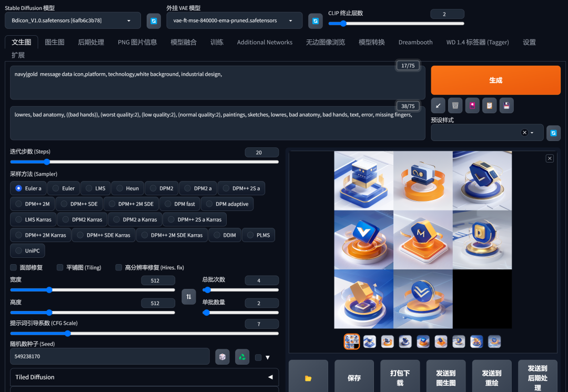
Task: Open the Additional Networks tab
Action: [x=265, y=42]
